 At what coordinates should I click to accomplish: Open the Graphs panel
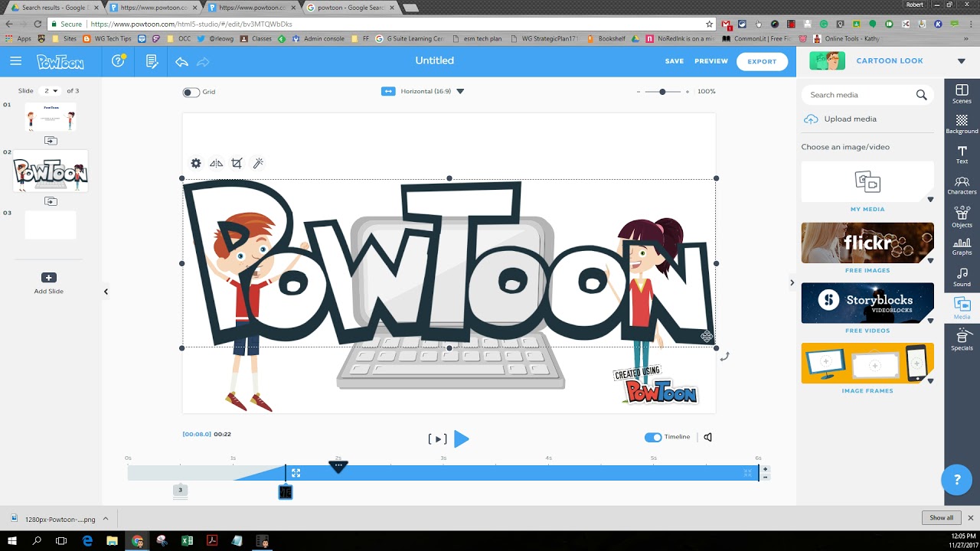pos(962,245)
